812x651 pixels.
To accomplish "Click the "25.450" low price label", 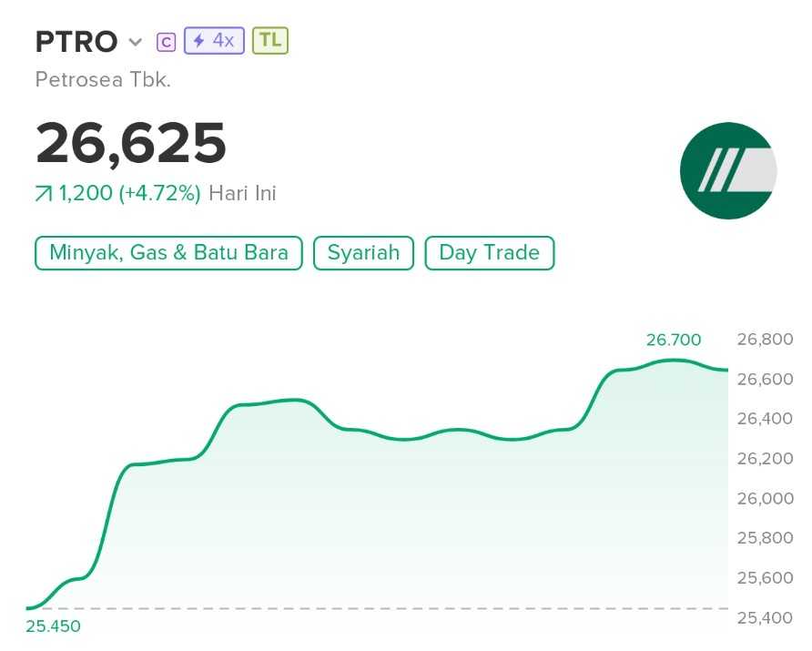I will coord(54,626).
